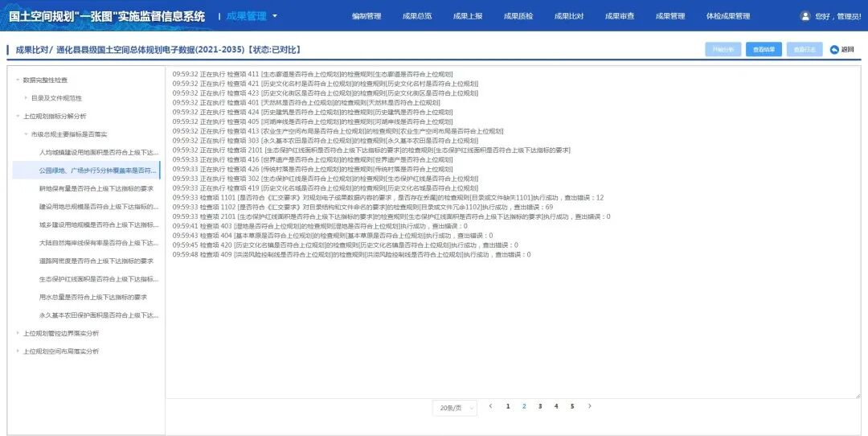Open the 成果上报 top menu

(468, 16)
